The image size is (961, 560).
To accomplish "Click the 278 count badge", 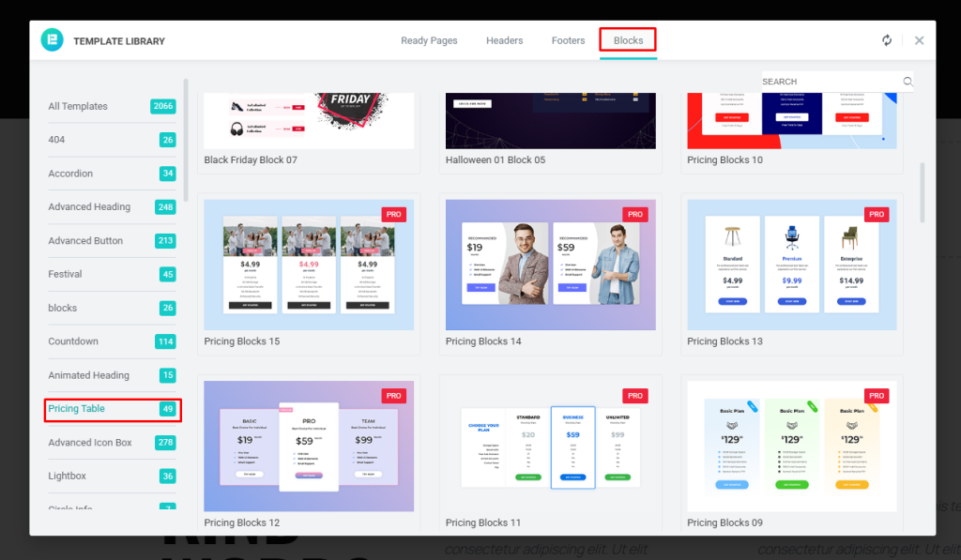I will pos(165,443).
